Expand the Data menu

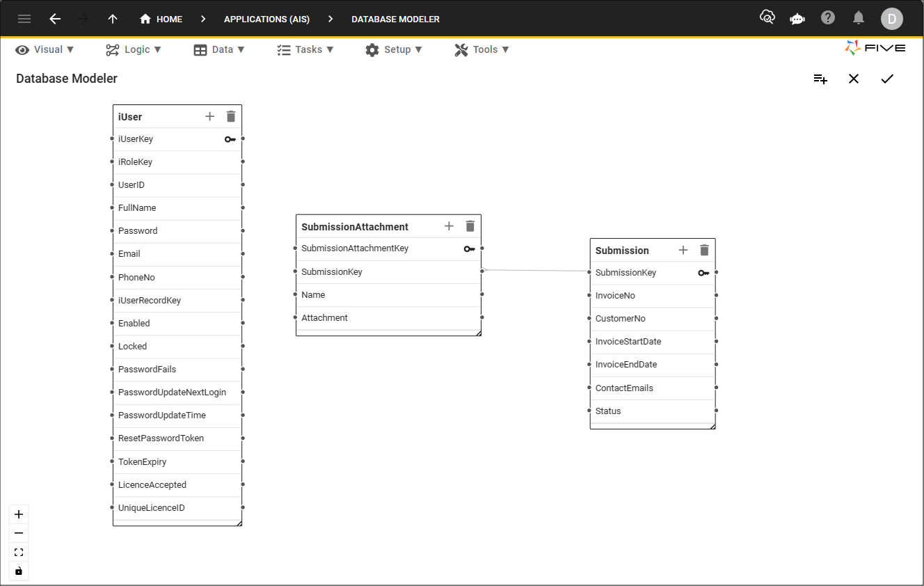tap(220, 49)
